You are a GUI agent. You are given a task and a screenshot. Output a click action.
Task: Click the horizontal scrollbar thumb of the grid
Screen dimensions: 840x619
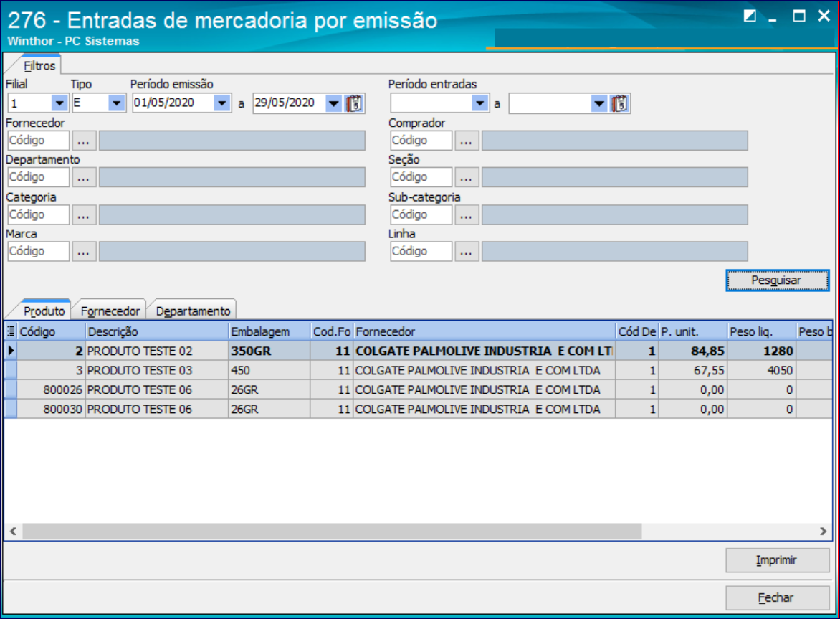tap(332, 531)
